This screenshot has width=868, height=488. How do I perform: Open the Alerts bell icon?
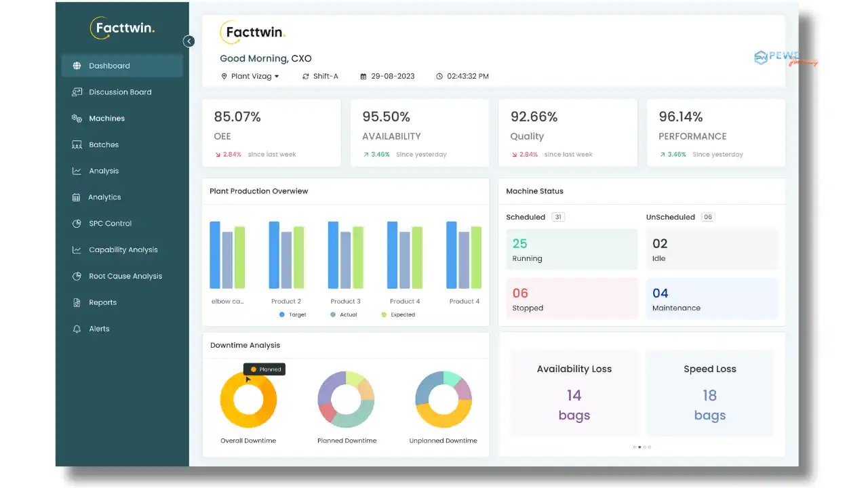click(77, 329)
